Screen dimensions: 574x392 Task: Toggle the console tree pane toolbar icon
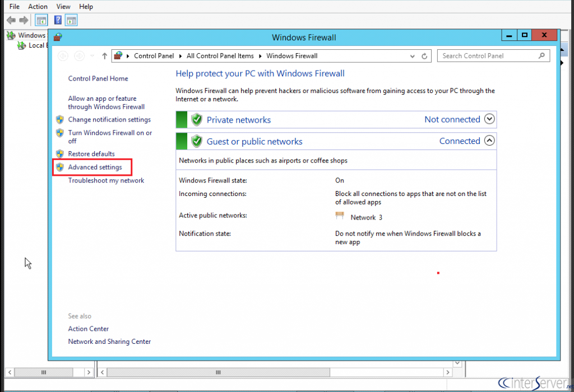point(41,20)
